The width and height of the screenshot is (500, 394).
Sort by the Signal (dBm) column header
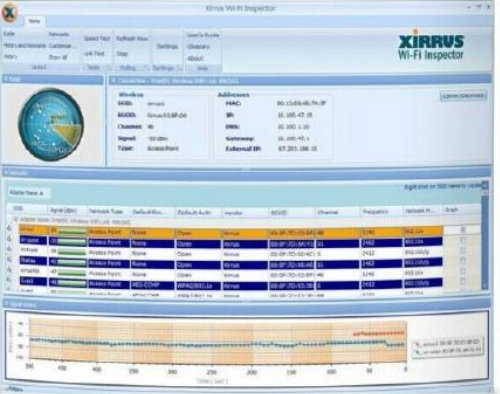pyautogui.click(x=63, y=210)
